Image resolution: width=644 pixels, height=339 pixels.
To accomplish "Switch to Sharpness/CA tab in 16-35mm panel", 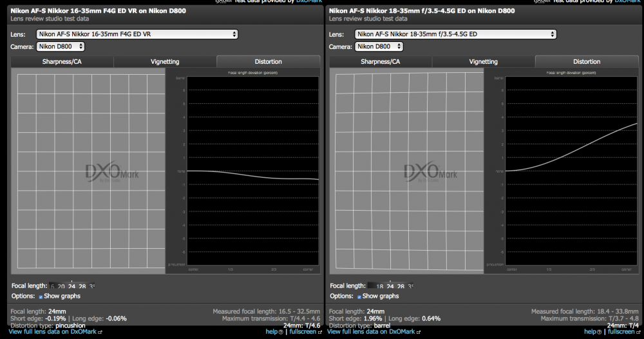I will pos(62,62).
